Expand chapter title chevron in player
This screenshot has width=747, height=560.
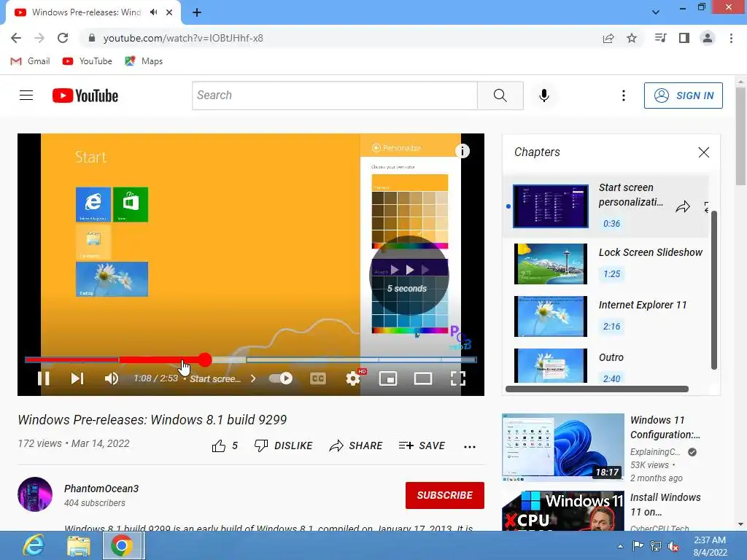[253, 378]
